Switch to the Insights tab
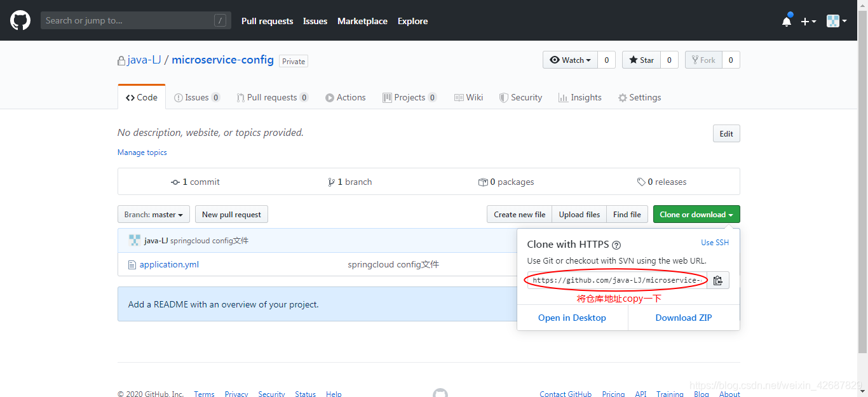868x397 pixels. click(x=580, y=97)
